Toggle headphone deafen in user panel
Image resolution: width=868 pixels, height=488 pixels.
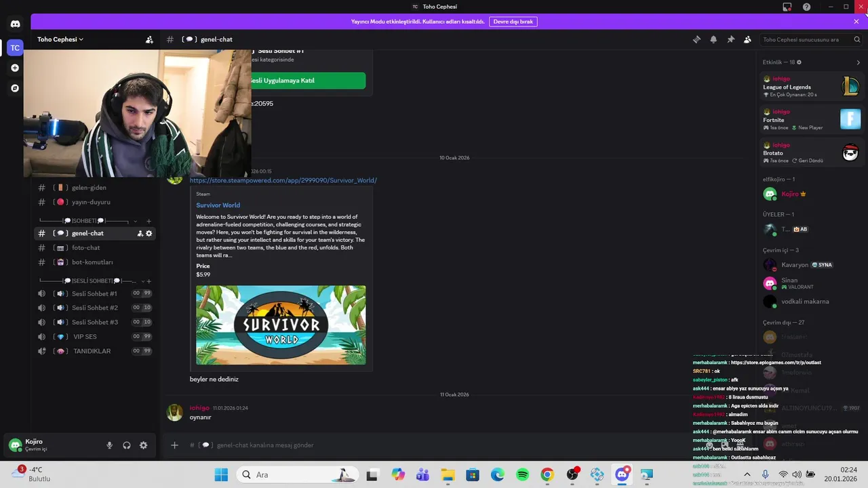coord(126,445)
